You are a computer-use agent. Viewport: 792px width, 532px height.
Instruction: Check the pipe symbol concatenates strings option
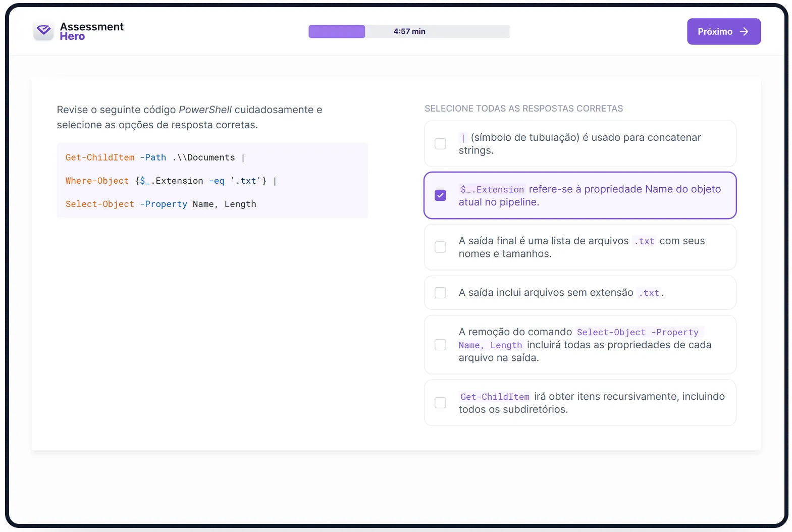pyautogui.click(x=440, y=144)
